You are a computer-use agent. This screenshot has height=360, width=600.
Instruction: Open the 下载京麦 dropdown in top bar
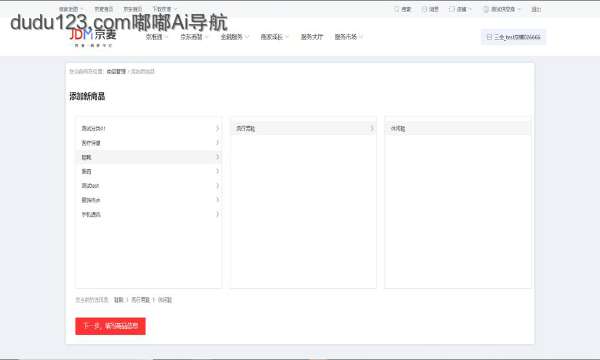(x=165, y=9)
